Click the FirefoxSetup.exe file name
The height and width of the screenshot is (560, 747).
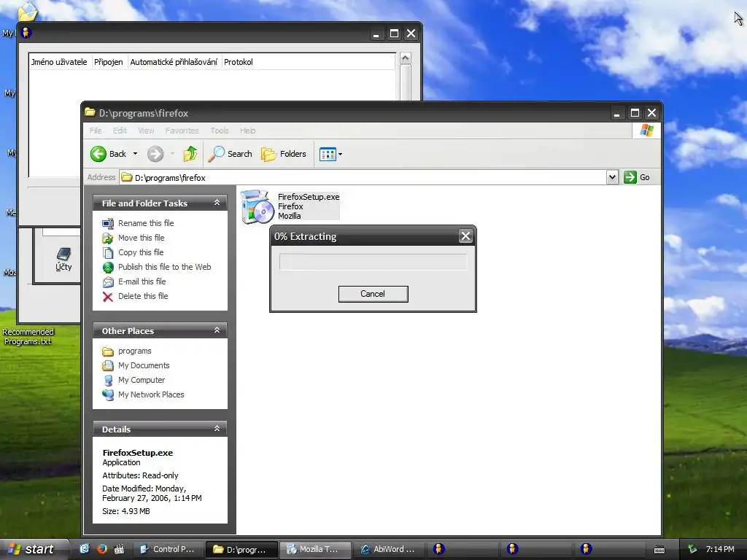[309, 197]
